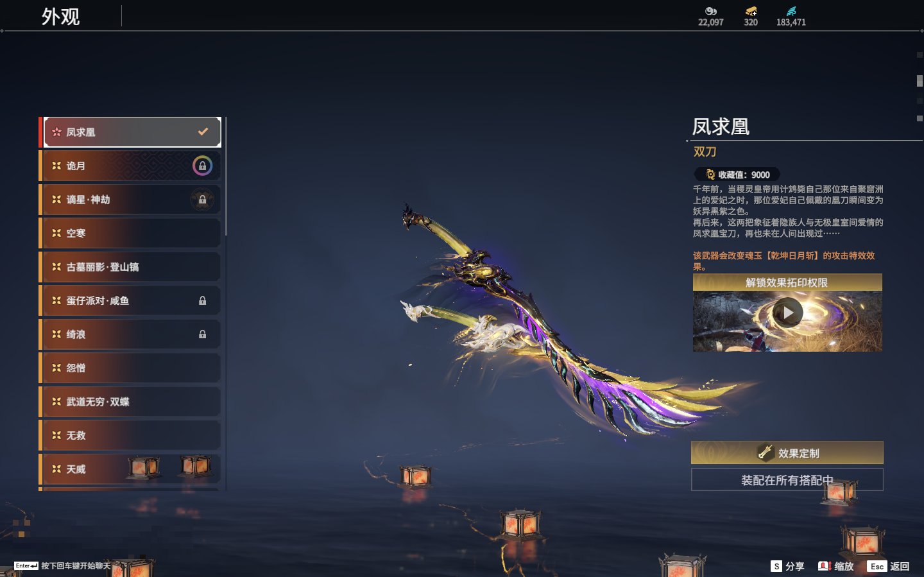
Task: Click 解锁效果拓印权限 banner
Action: click(x=787, y=282)
